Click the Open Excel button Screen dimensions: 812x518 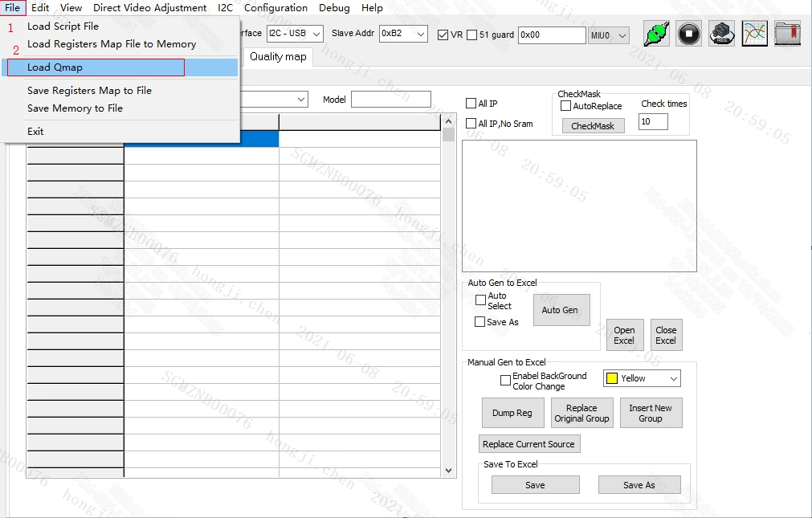(x=625, y=335)
